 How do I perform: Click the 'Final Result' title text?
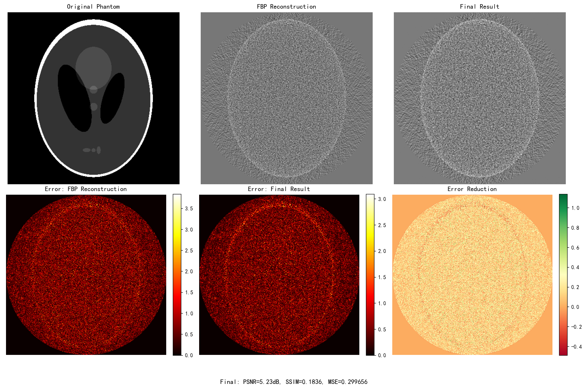[480, 7]
